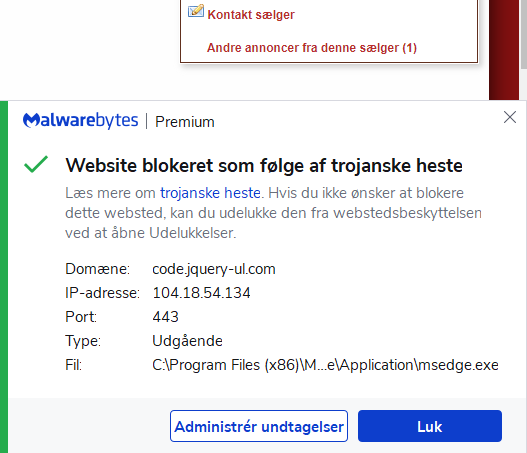Dismiss the Malwarebytes notification with the X

[510, 117]
